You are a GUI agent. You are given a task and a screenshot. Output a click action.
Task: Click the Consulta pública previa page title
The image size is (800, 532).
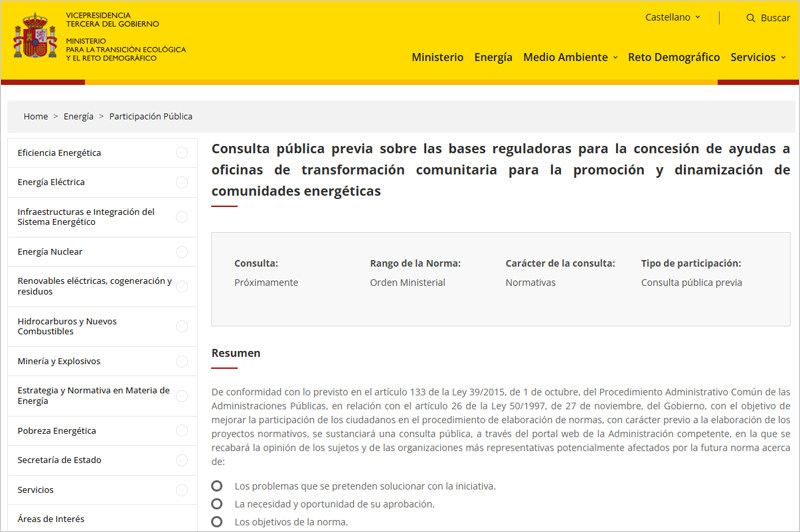click(501, 170)
